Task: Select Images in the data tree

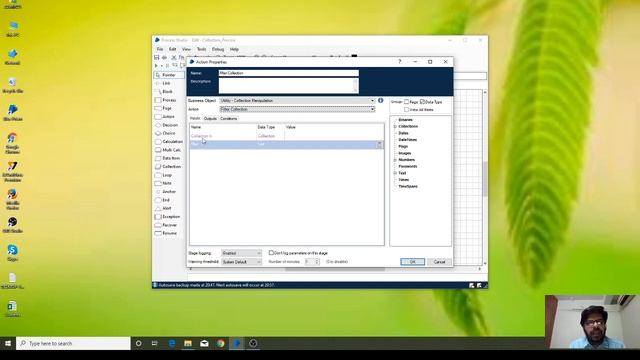Action: pos(405,153)
